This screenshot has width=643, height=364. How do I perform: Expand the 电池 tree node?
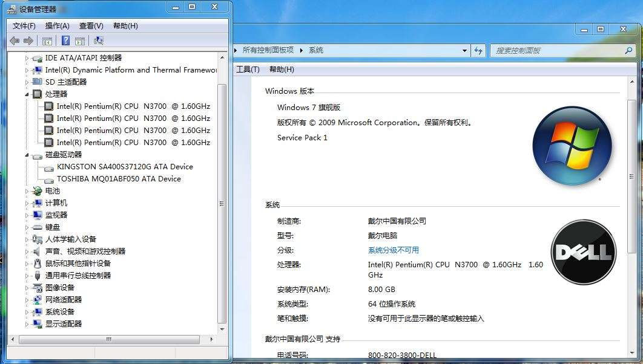(27, 191)
